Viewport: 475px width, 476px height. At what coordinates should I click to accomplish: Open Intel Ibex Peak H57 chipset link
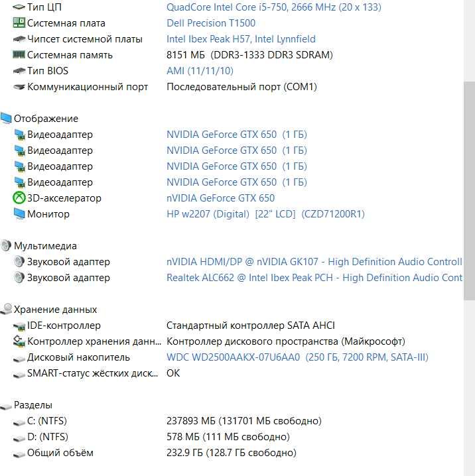(241, 39)
